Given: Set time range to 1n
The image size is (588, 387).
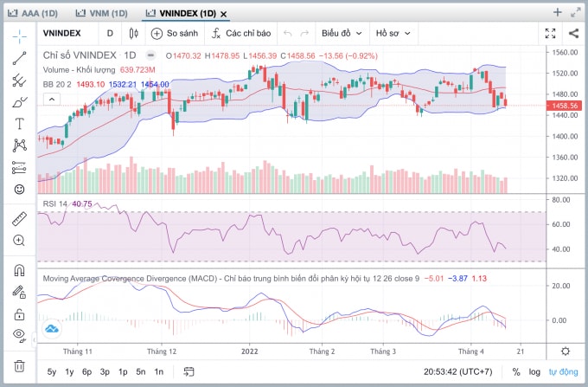Looking at the screenshot, I should click(x=158, y=371).
